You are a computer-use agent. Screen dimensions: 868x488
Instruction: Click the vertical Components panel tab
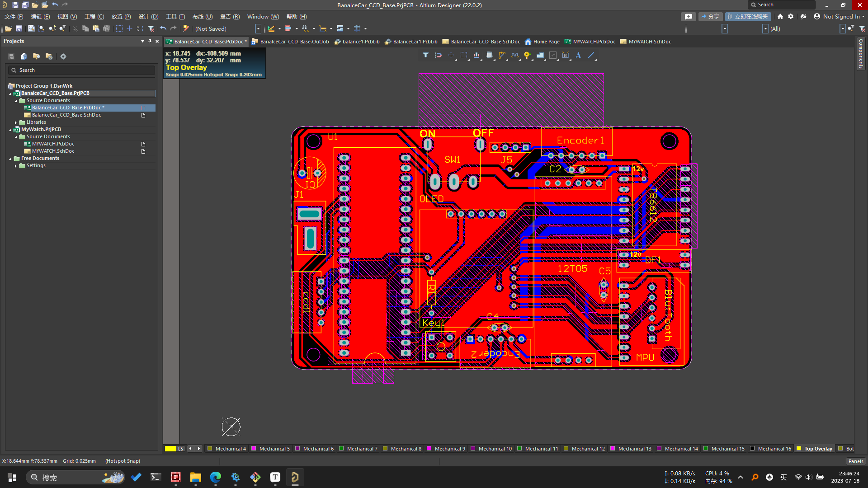(x=861, y=54)
